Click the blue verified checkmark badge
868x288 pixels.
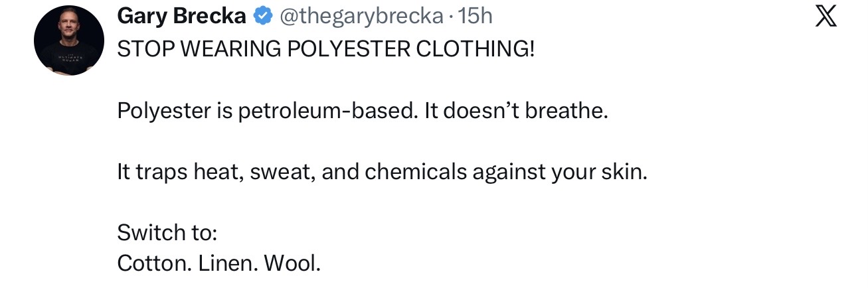coord(264,17)
